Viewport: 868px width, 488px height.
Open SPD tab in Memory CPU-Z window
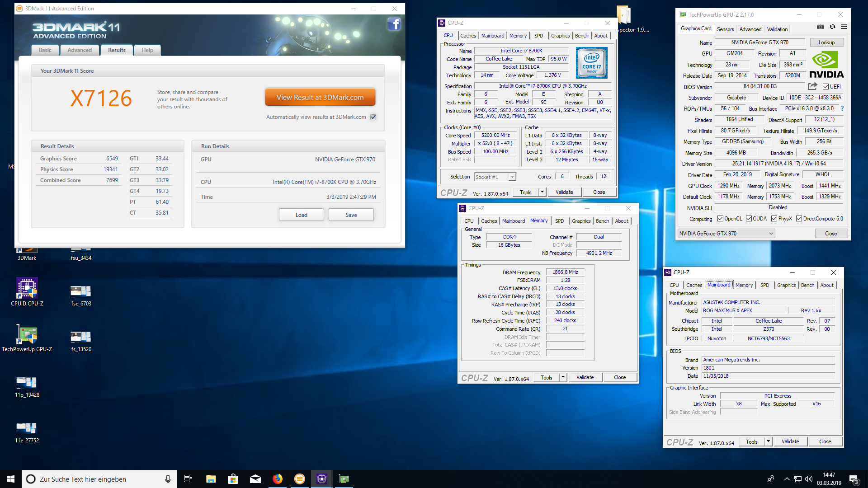[559, 221]
